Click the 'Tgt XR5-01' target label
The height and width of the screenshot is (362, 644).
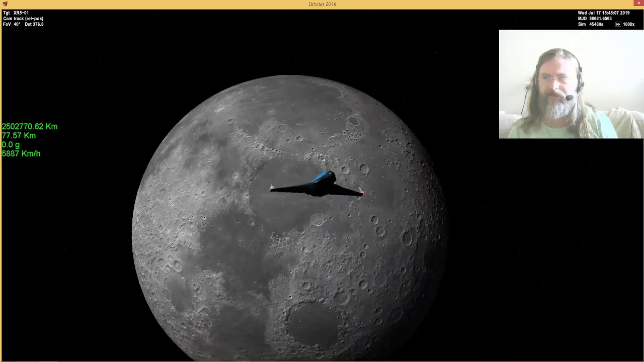[x=16, y=13]
